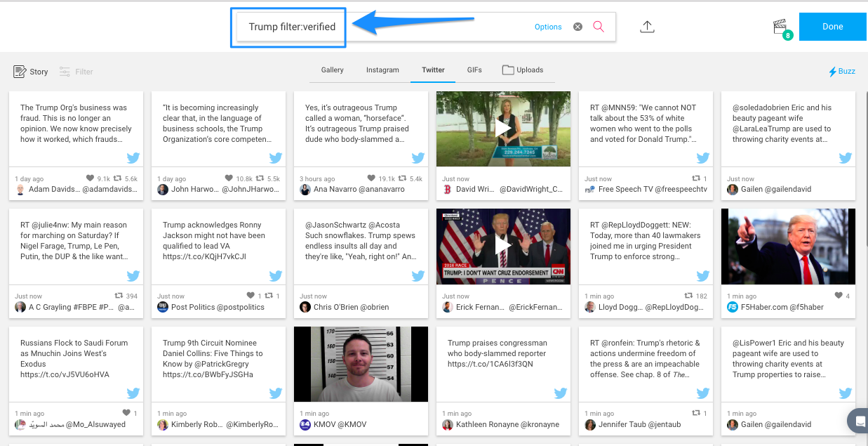Open the "@LisPower1 Eric and his beauty" tweet
Image resolution: width=868 pixels, height=446 pixels.
point(788,359)
